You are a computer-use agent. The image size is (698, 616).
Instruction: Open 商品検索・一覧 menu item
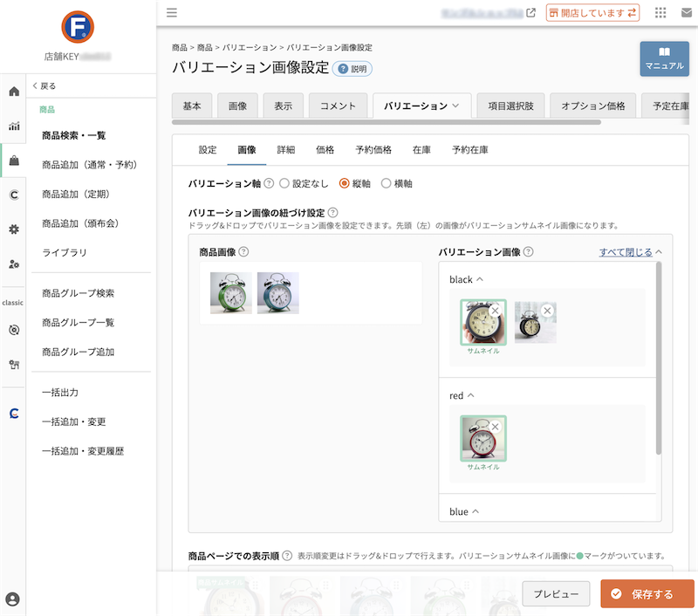tap(74, 135)
